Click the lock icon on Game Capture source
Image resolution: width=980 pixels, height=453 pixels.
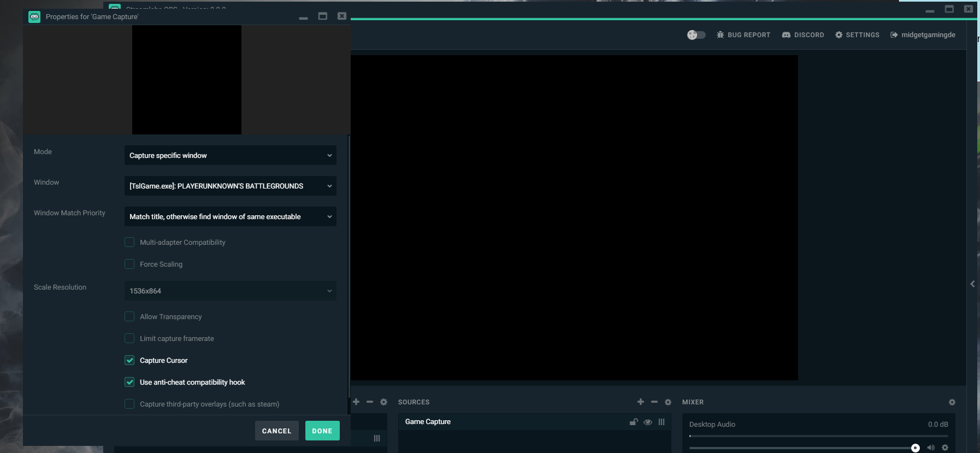(x=634, y=422)
